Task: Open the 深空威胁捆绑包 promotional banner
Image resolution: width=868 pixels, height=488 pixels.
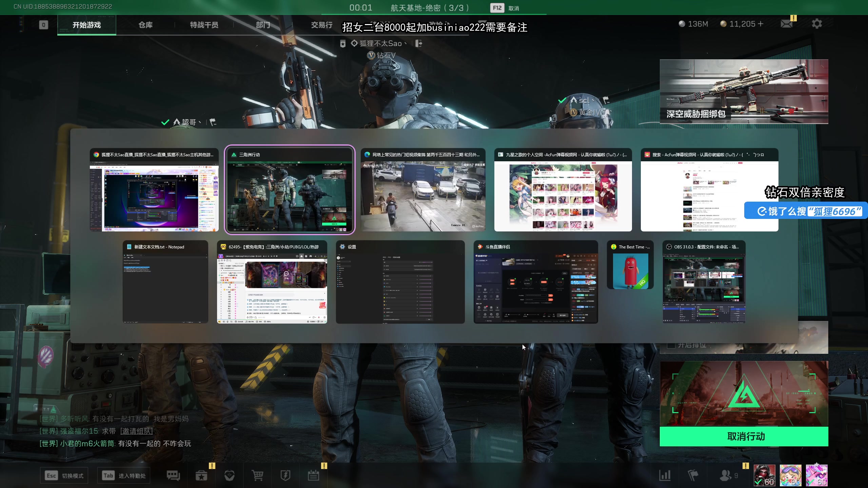Action: point(744,91)
